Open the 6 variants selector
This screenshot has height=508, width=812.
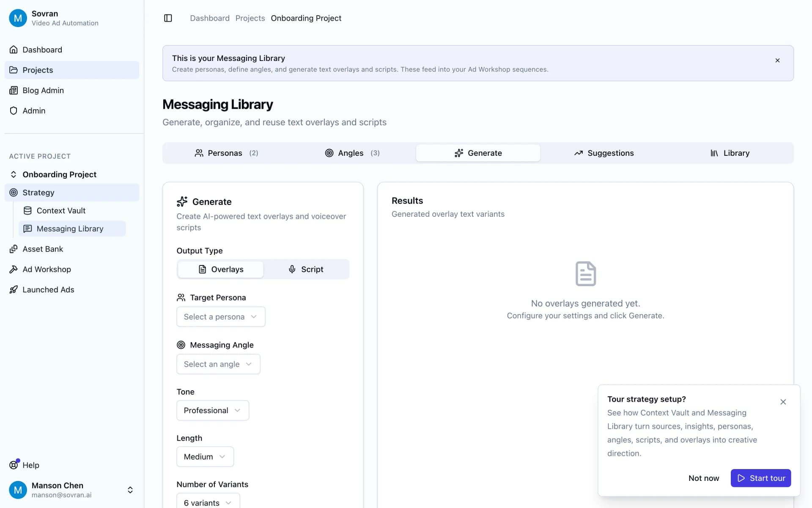pyautogui.click(x=207, y=502)
